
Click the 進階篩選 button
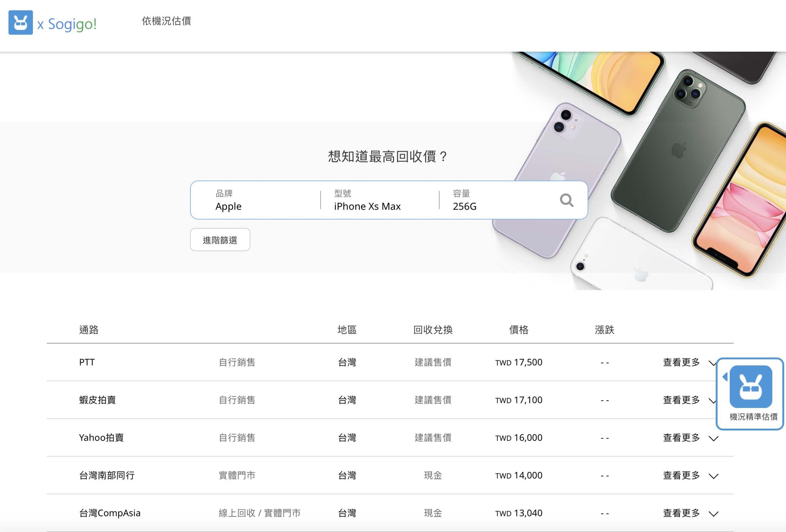click(x=220, y=240)
